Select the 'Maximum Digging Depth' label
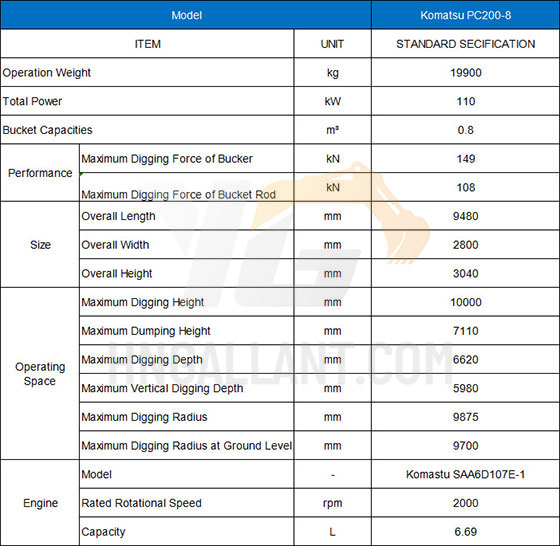Viewport: 560px width, 546px height. click(x=142, y=360)
